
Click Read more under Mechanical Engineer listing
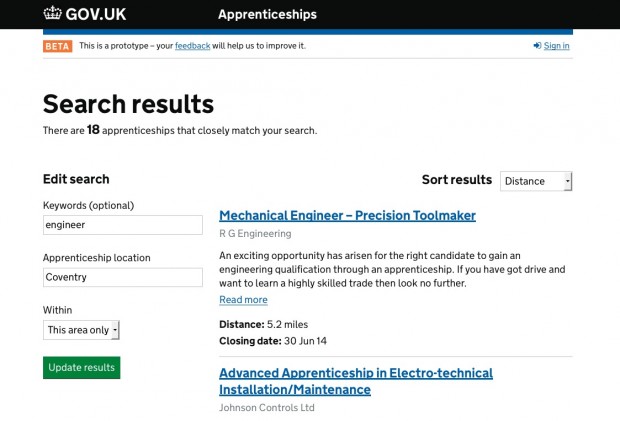coord(243,300)
